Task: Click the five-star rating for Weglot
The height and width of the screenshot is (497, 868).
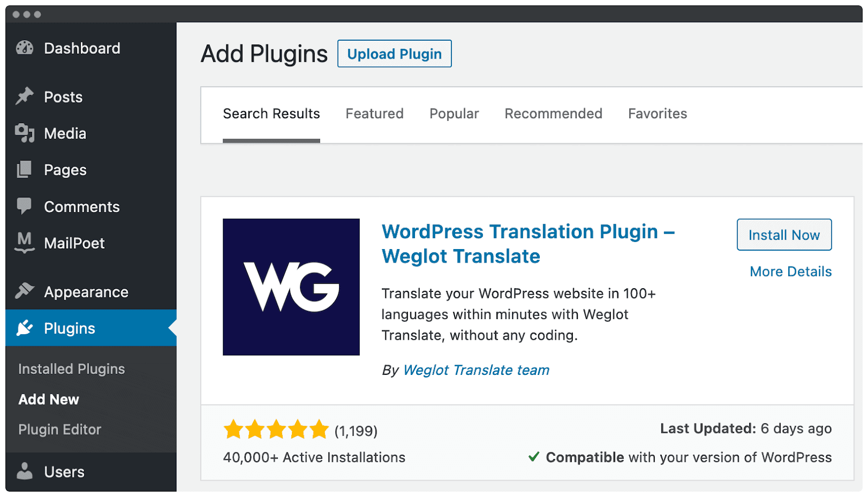Action: [276, 429]
